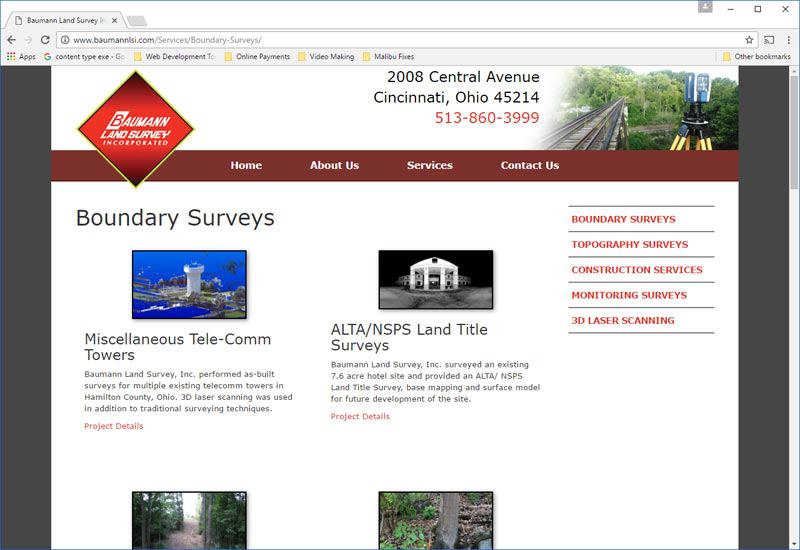Open Malibu Fixes bookmarks folder

388,57
